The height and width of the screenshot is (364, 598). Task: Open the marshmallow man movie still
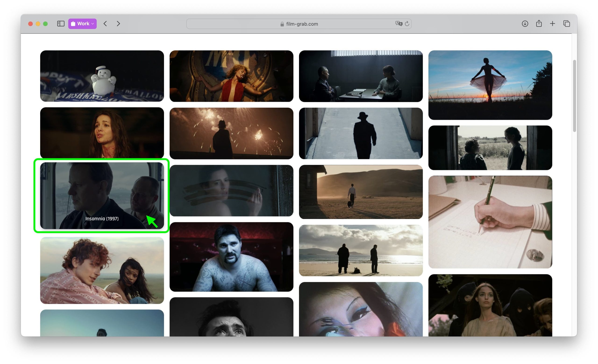coord(102,76)
